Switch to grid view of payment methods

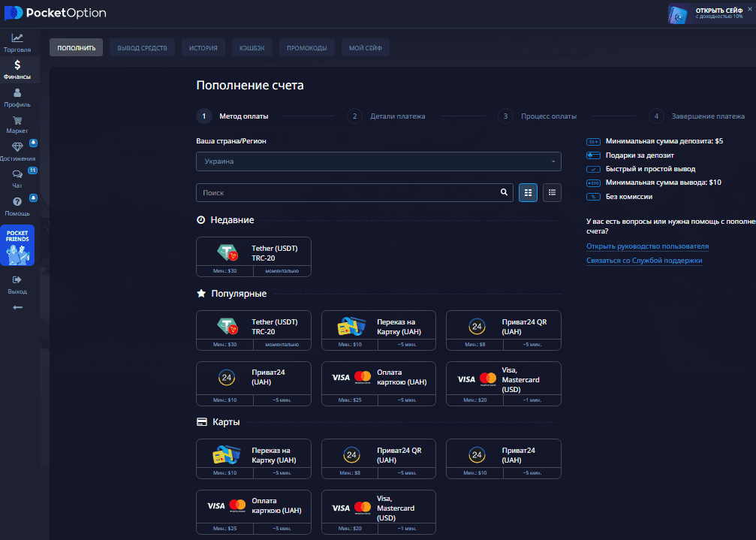click(x=528, y=192)
